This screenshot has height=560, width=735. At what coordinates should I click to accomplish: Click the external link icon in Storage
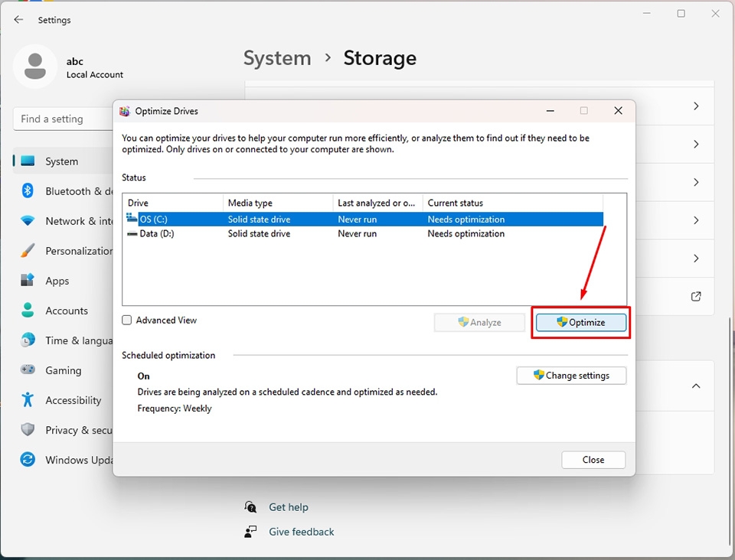tap(696, 296)
